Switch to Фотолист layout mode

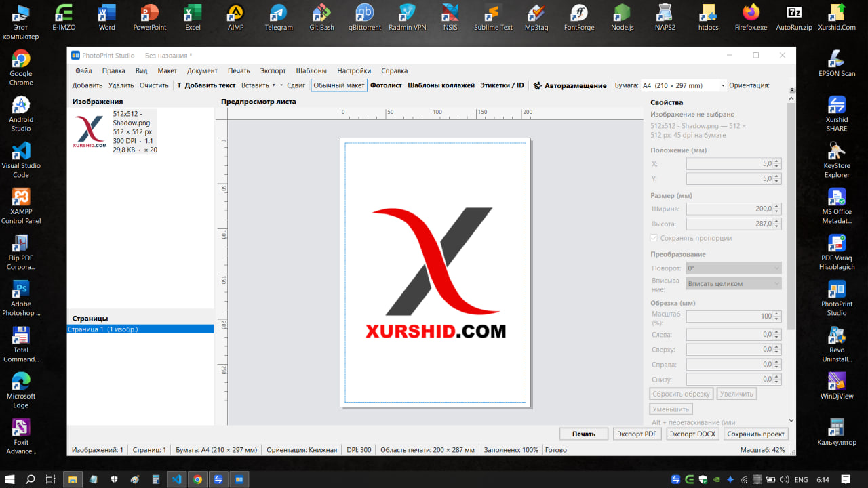tap(386, 85)
